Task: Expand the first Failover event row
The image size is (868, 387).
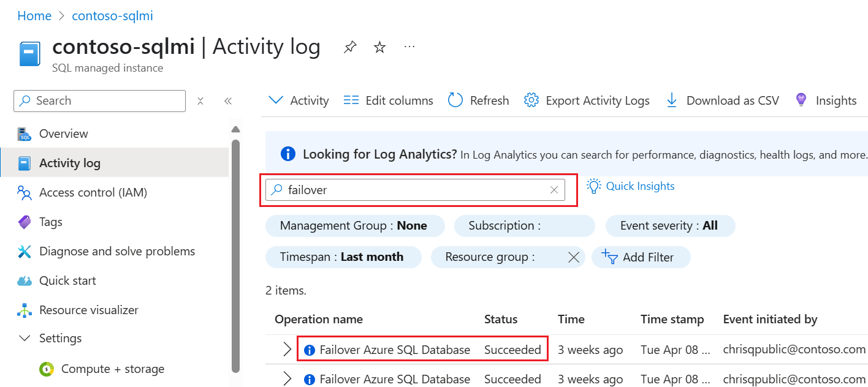Action: [286, 349]
